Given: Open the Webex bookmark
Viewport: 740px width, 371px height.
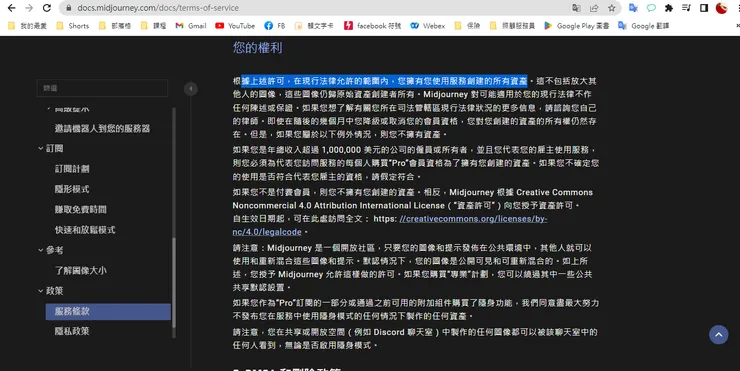Looking at the screenshot, I should click(428, 26).
